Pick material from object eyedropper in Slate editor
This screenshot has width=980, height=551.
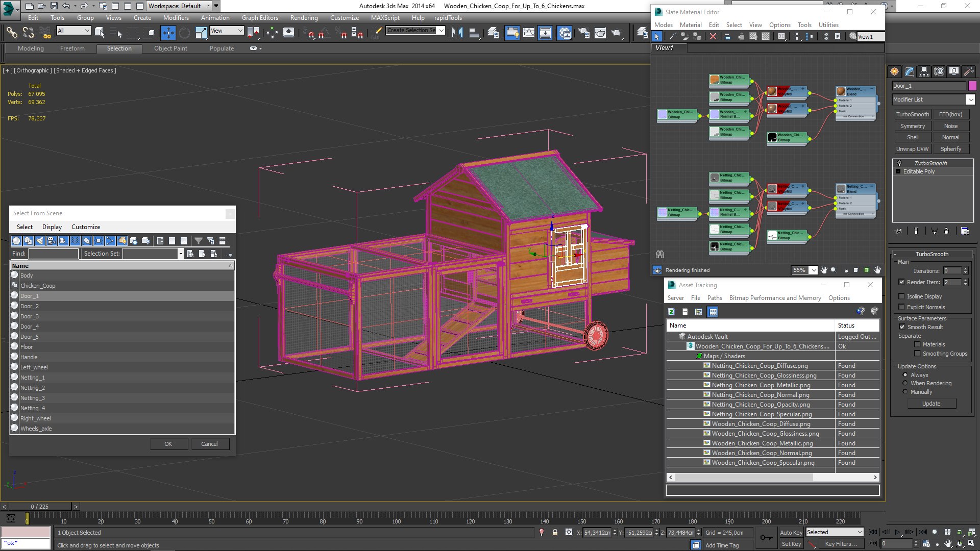672,36
